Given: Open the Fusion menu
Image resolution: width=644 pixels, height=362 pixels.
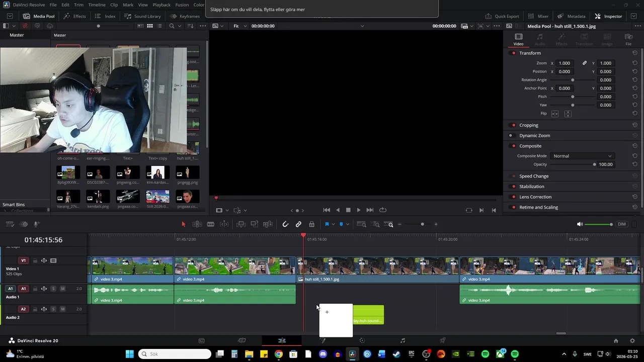Looking at the screenshot, I should [x=182, y=5].
